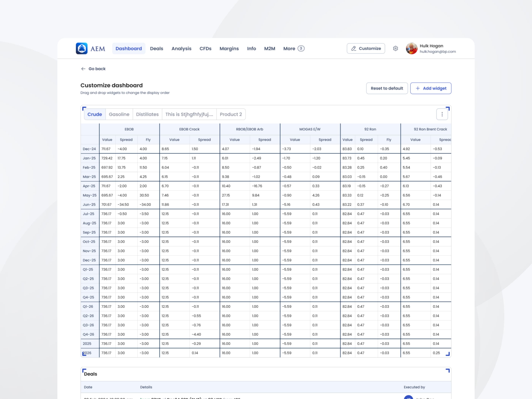Click hulk.hogan@bp.com email text

pos(438,51)
